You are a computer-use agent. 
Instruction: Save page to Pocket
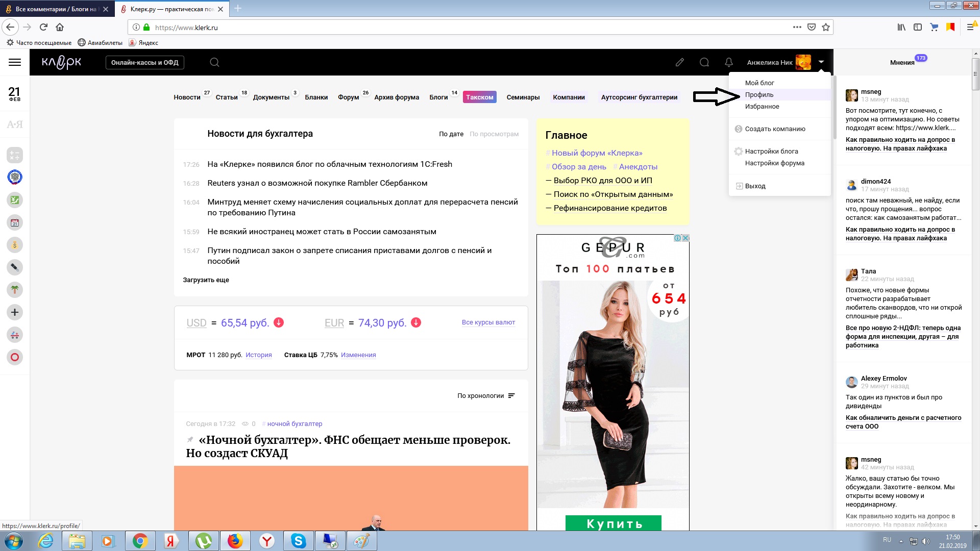(812, 27)
